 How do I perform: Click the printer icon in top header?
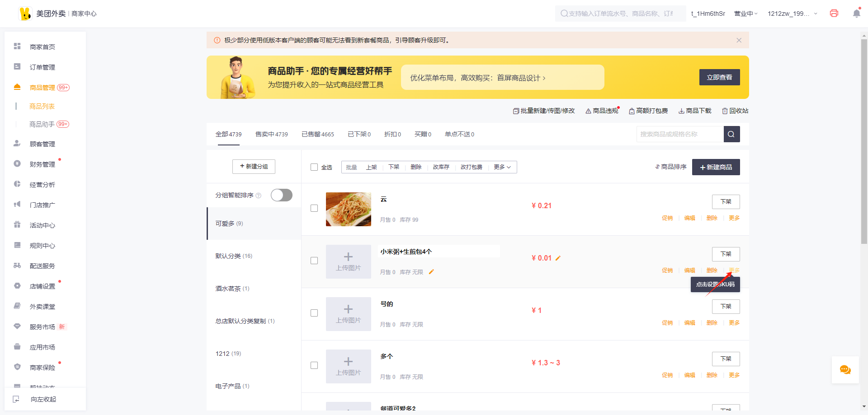pyautogui.click(x=834, y=14)
